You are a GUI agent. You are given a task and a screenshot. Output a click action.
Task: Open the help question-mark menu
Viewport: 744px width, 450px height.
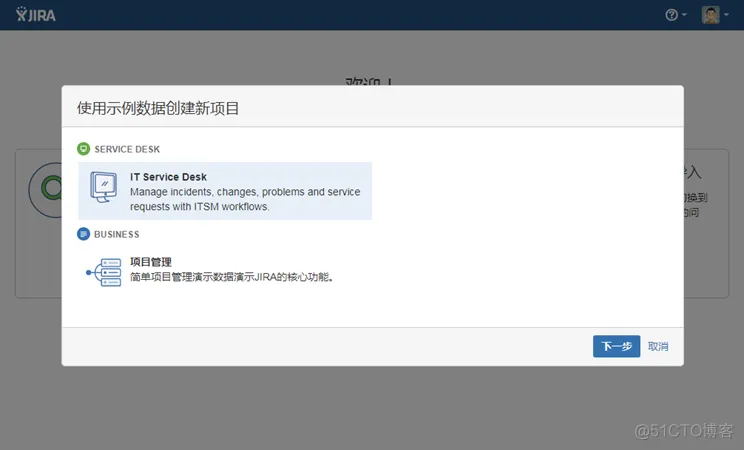(x=676, y=15)
